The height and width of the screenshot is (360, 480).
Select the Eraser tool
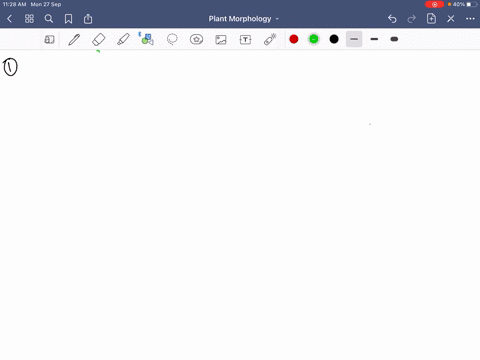click(99, 39)
